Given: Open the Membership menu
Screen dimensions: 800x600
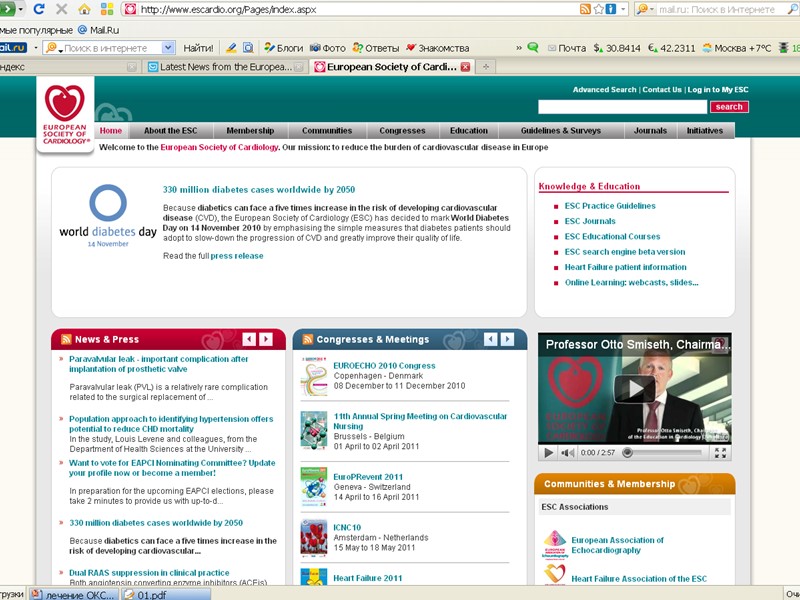Looking at the screenshot, I should pyautogui.click(x=250, y=131).
